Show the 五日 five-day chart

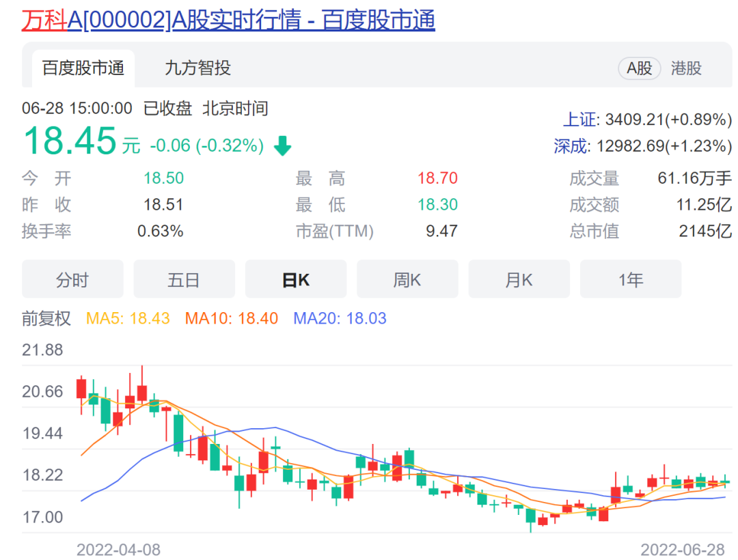click(x=184, y=279)
